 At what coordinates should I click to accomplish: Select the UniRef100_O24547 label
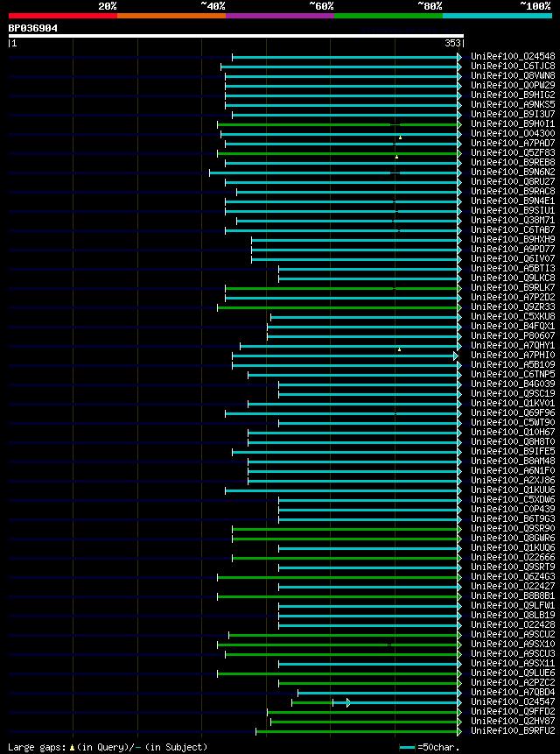coord(513,702)
